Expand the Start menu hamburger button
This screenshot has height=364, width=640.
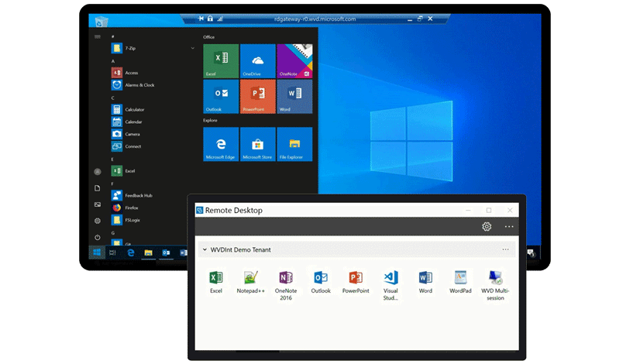pos(97,36)
